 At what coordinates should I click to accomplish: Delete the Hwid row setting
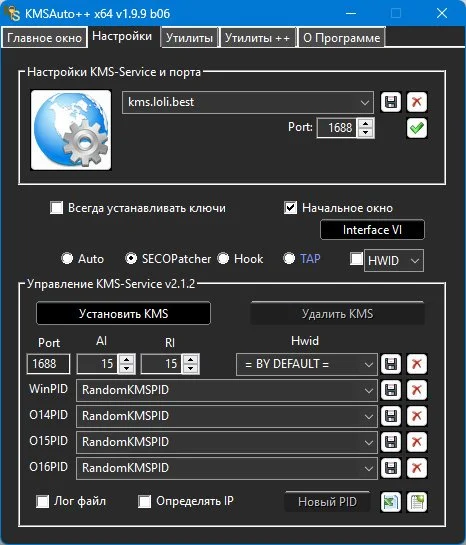pyautogui.click(x=417, y=364)
